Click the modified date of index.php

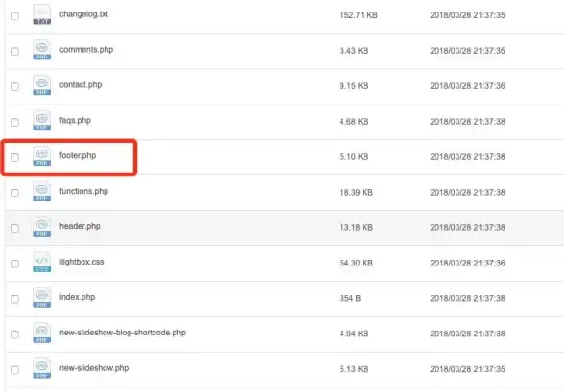[468, 298]
